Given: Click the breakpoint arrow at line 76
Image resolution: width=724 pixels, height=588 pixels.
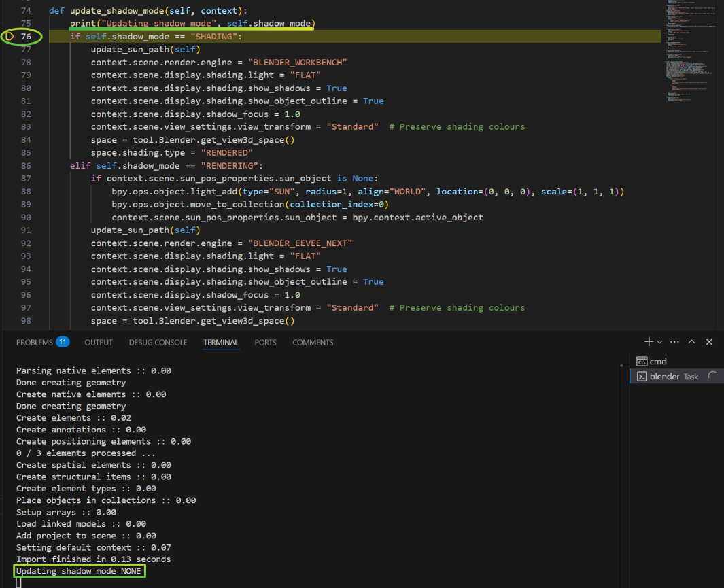Looking at the screenshot, I should pyautogui.click(x=10, y=37).
